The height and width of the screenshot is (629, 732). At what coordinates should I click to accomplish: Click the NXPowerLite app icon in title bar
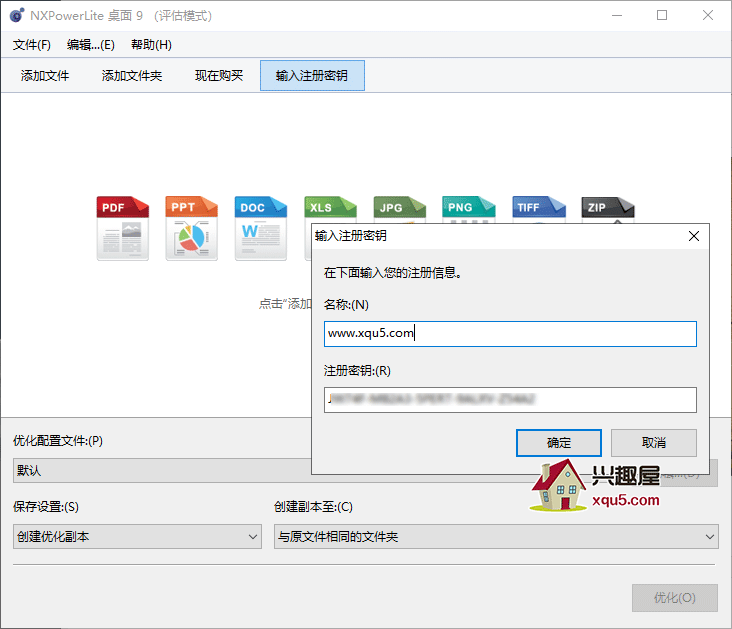(17, 15)
